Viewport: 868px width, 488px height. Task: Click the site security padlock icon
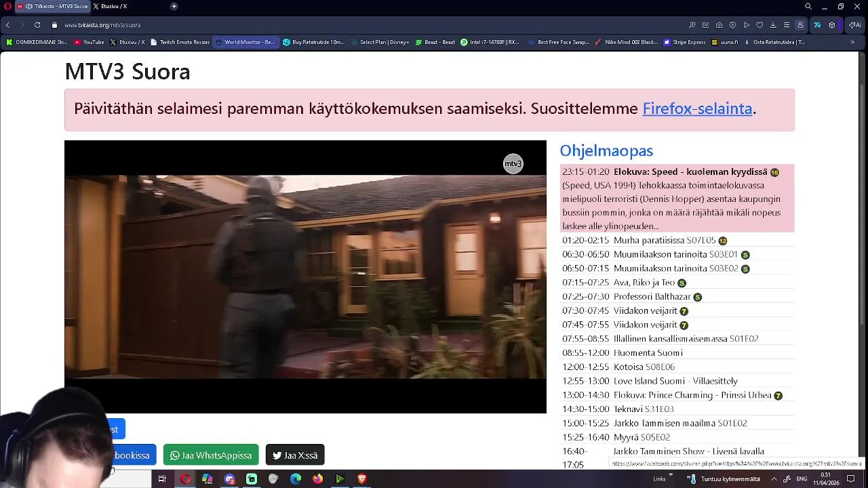[55, 25]
